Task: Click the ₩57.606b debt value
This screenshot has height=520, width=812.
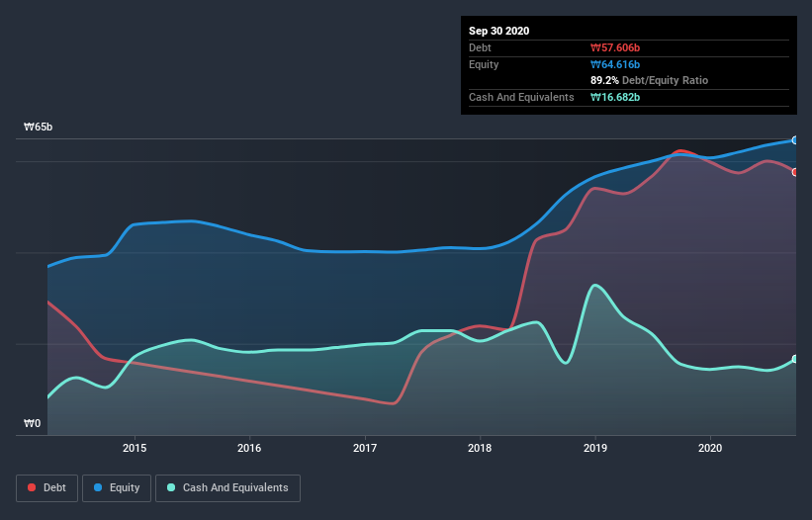Action: [x=615, y=47]
